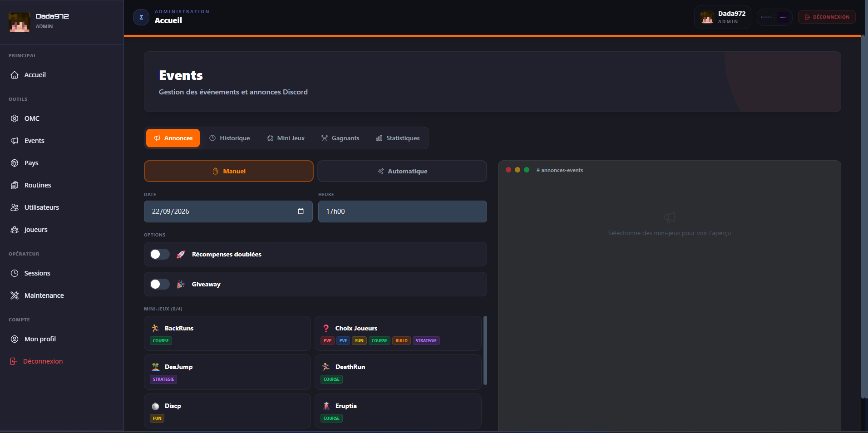Turn on the Giveaway toggle
Image resolution: width=868 pixels, height=433 pixels.
tap(160, 284)
